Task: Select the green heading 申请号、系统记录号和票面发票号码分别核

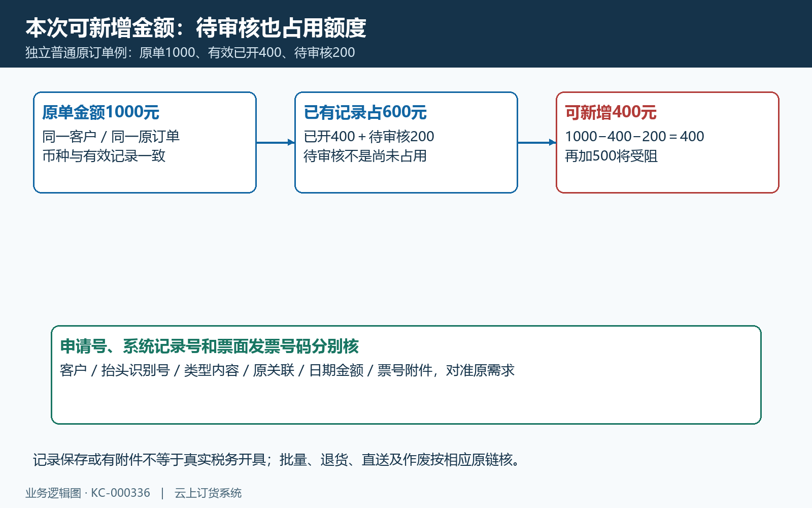Action: pyautogui.click(x=210, y=346)
